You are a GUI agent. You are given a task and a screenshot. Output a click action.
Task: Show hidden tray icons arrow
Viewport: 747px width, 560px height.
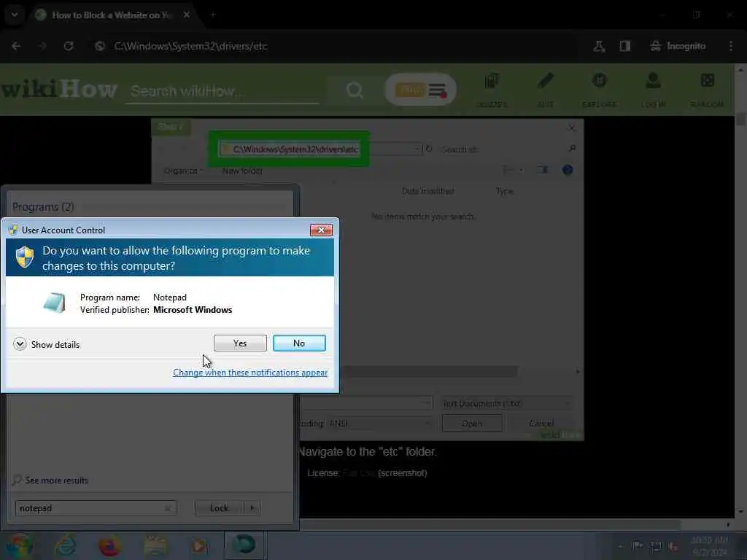click(620, 546)
